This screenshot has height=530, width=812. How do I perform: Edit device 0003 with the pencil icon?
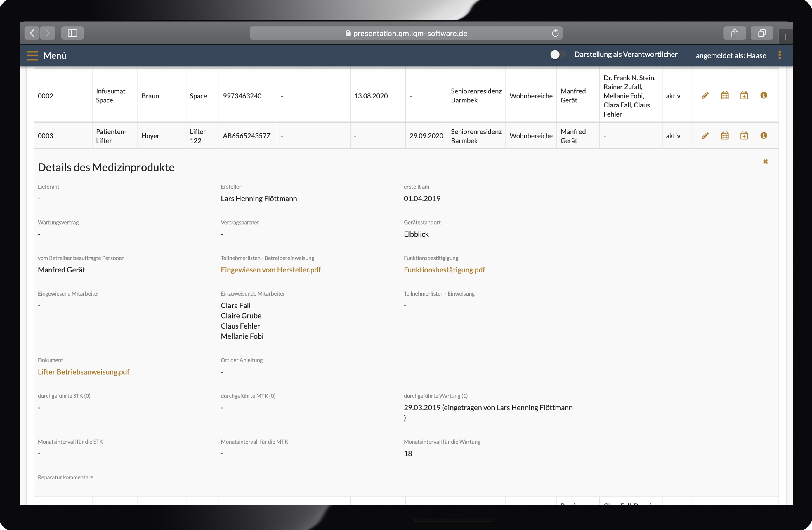(705, 136)
